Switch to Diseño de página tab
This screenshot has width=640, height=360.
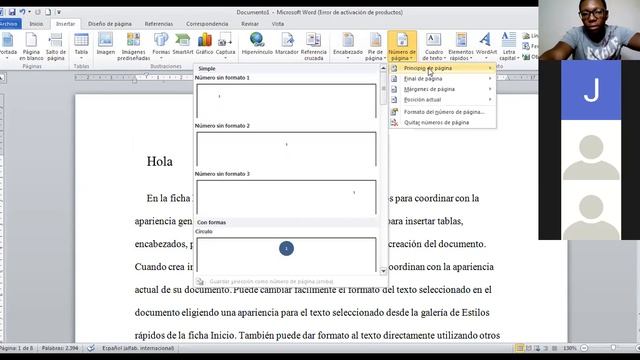tap(110, 24)
